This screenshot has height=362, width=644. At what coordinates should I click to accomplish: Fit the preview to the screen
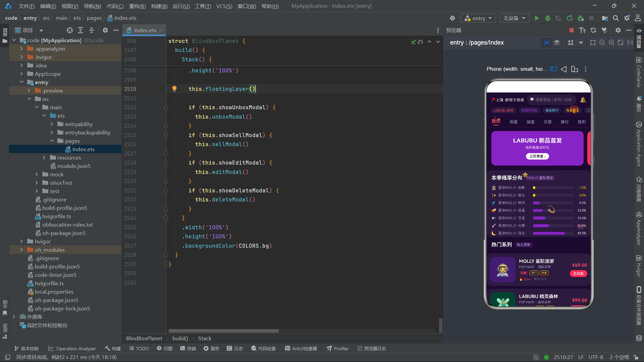pos(621,43)
